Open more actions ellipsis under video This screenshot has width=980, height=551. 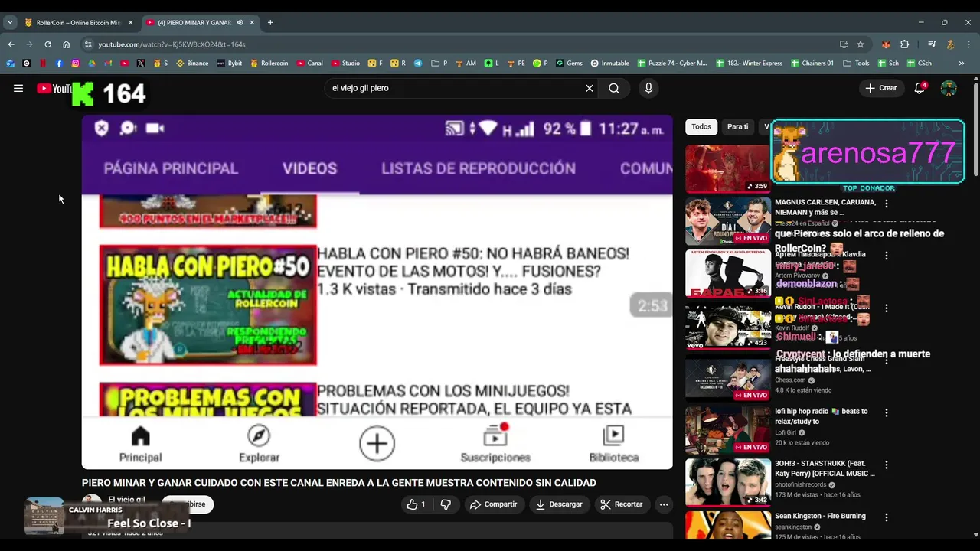(x=664, y=504)
